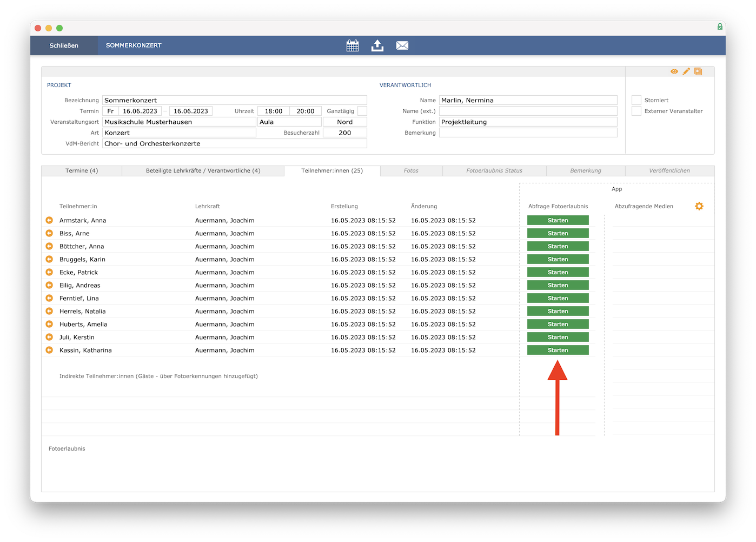
Task: Click Veranstaltungsort field Musikschule Musterhausen
Action: [x=179, y=122]
